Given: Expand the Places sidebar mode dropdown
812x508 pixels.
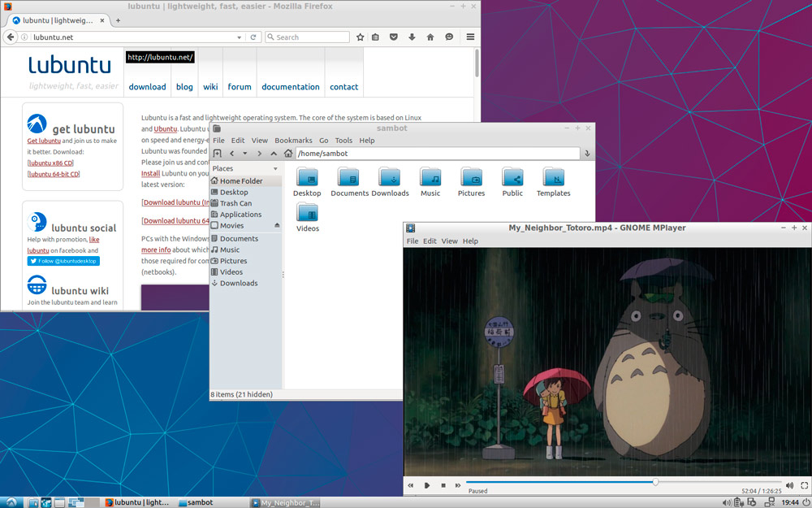Looking at the screenshot, I should (275, 168).
